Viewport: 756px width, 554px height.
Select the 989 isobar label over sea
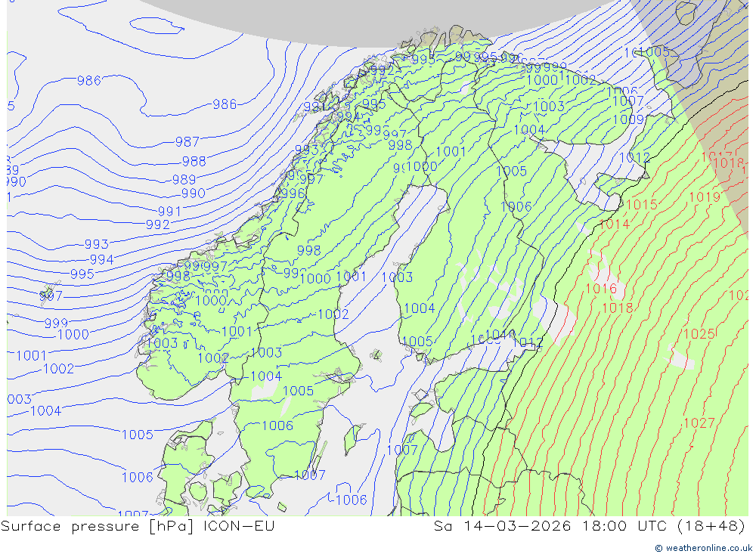[184, 179]
